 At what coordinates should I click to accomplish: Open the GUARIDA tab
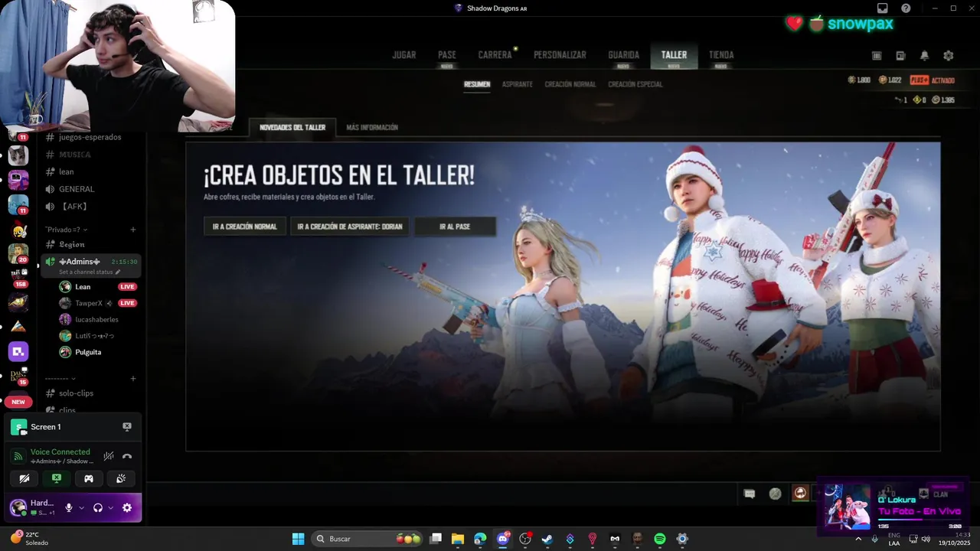(x=623, y=55)
